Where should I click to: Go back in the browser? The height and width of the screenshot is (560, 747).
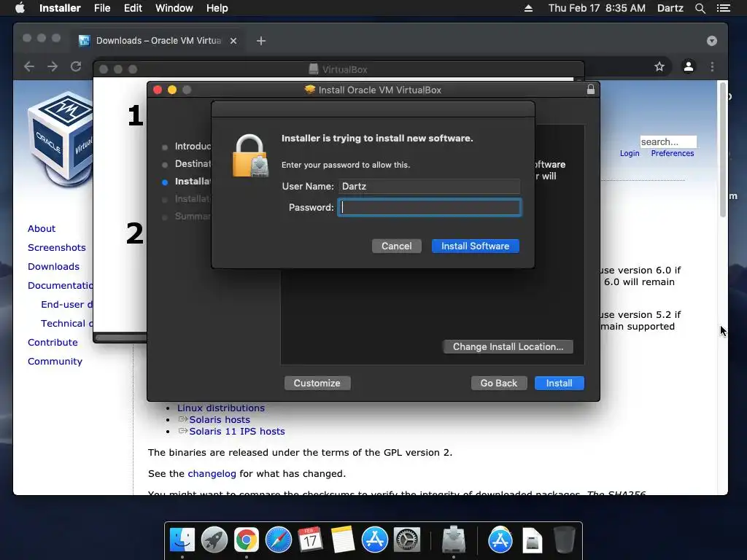click(29, 66)
